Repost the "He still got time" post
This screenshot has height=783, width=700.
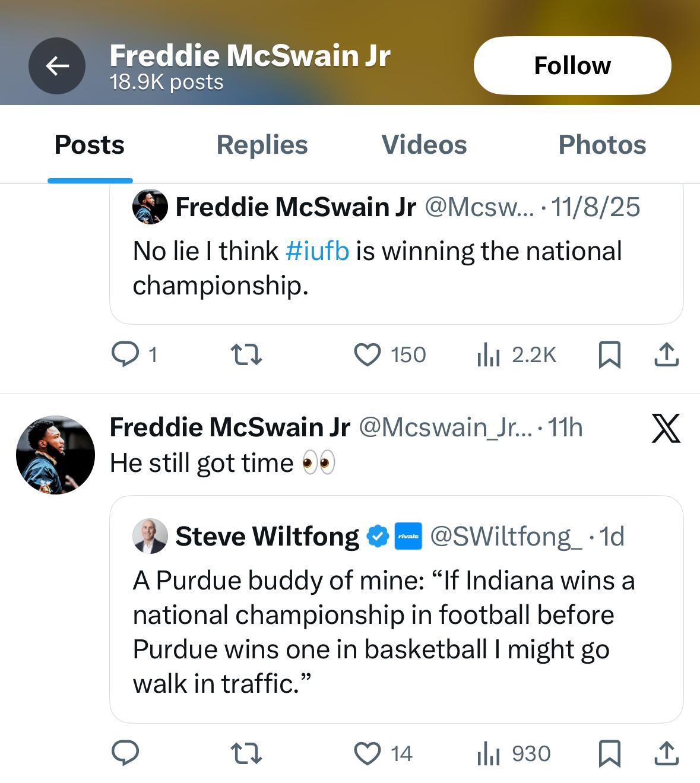click(246, 753)
